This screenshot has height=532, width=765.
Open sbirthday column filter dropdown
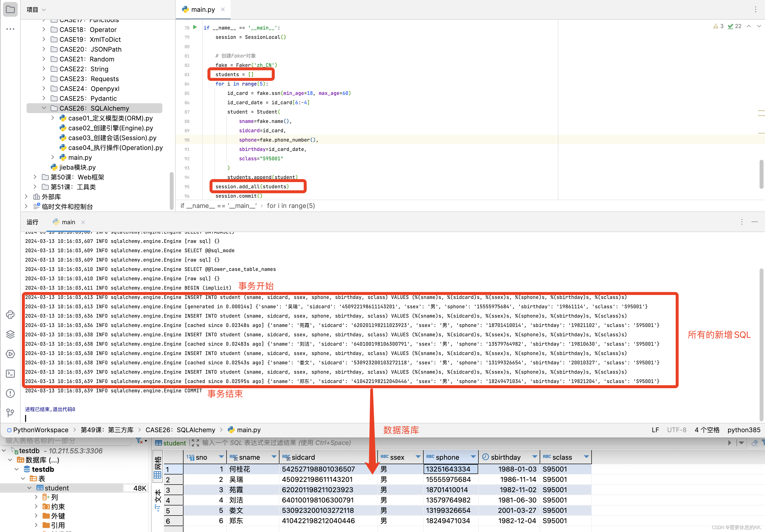[535, 457]
